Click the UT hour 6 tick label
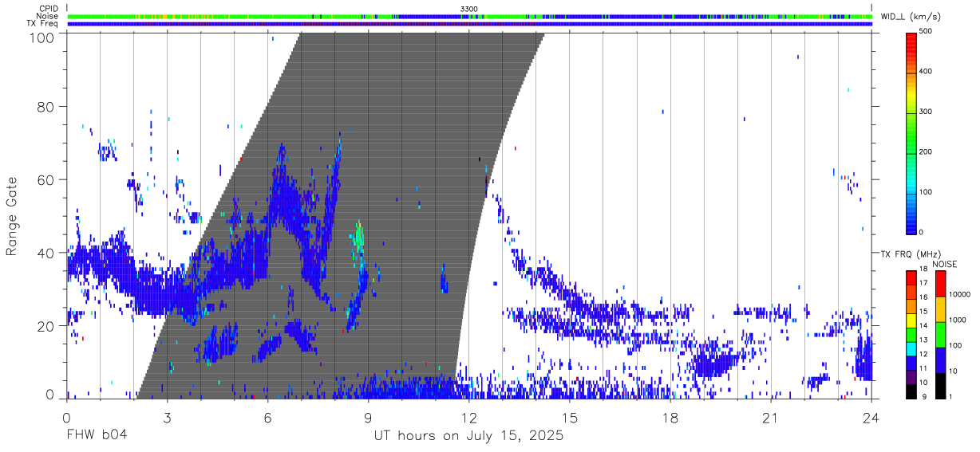Screen dimensions: 980x452 pos(267,418)
